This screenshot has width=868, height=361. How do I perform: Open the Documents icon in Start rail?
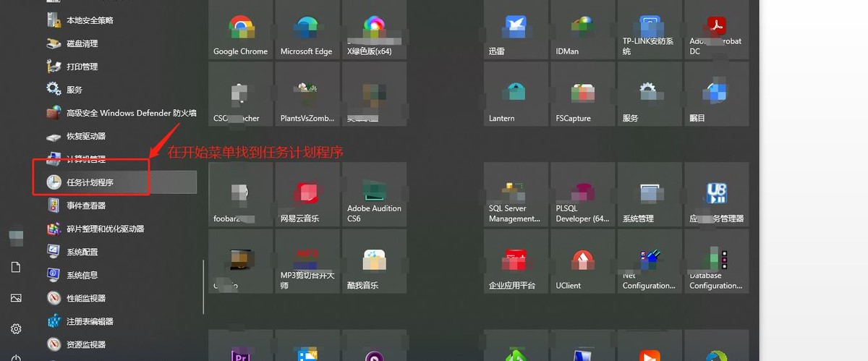pos(16,268)
